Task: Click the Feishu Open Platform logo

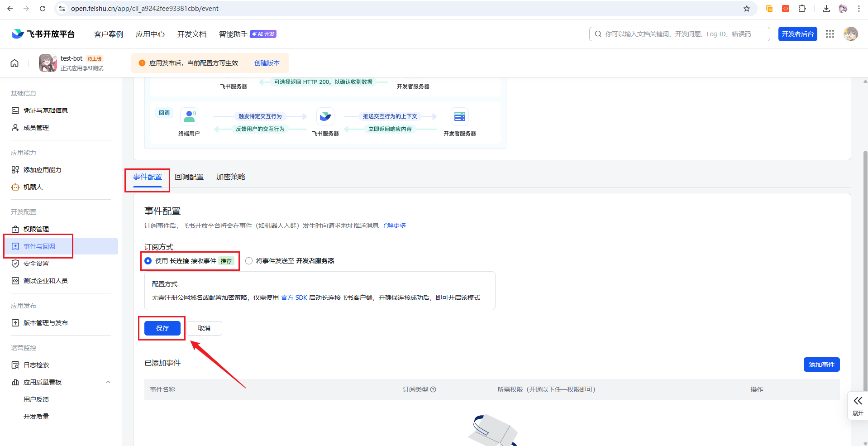Action: pos(43,34)
